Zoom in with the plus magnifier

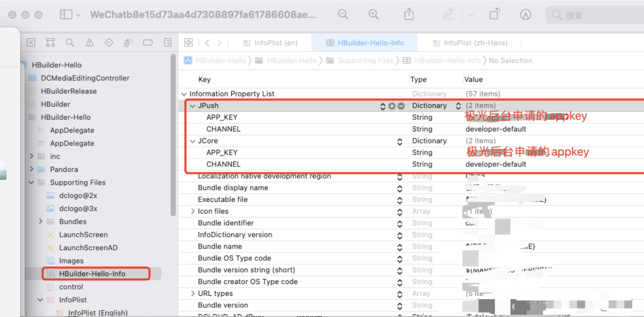click(x=373, y=15)
